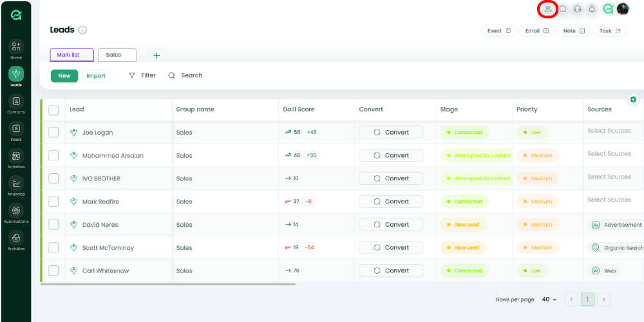This screenshot has width=644, height=322.
Task: Click the lead icon beside Mark Redfire
Action: (x=74, y=201)
